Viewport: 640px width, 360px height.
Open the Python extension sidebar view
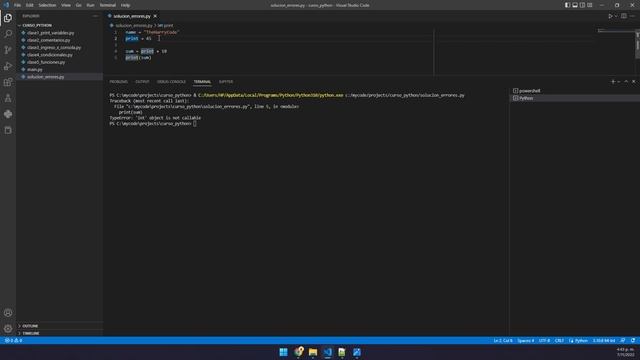(x=8, y=114)
